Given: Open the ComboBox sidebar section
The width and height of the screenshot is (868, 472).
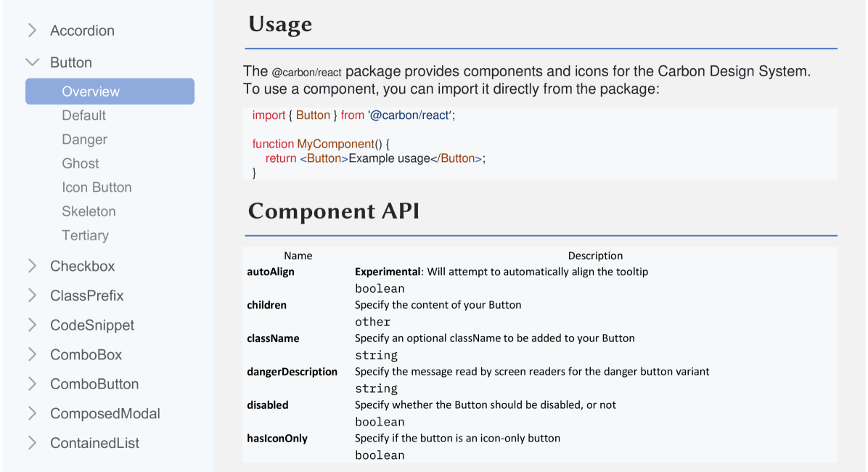Looking at the screenshot, I should coord(86,354).
